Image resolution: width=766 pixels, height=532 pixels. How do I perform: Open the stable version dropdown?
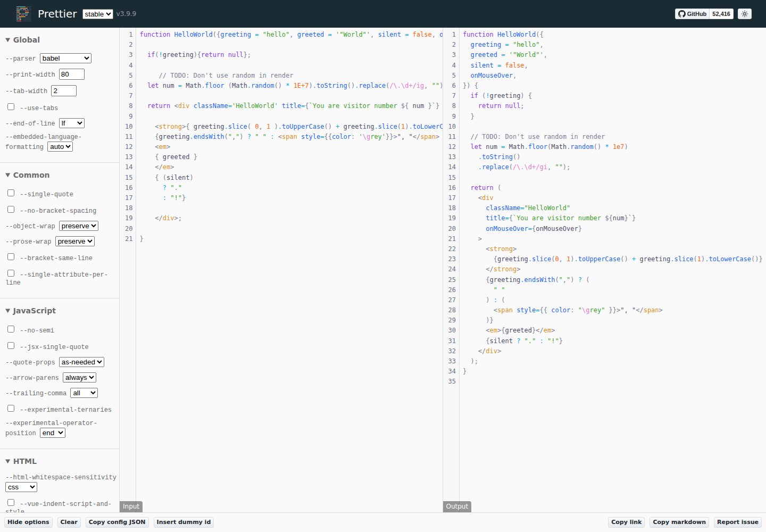click(x=98, y=14)
